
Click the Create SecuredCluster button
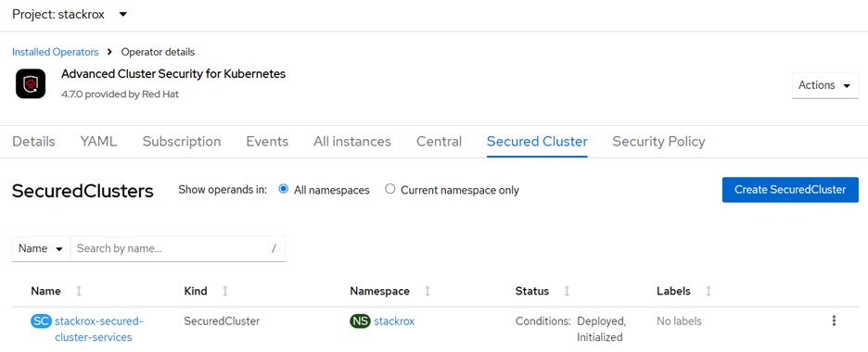tap(790, 190)
